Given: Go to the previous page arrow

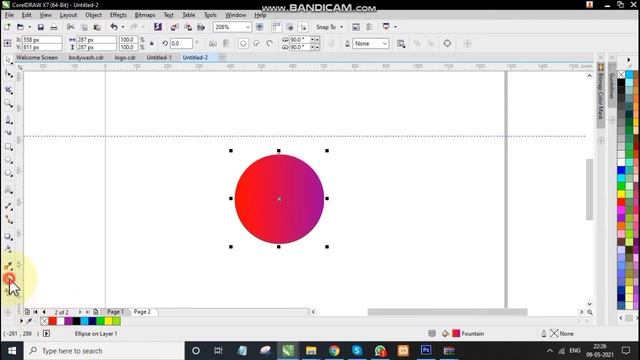Looking at the screenshot, I should pyautogui.click(x=44, y=312).
